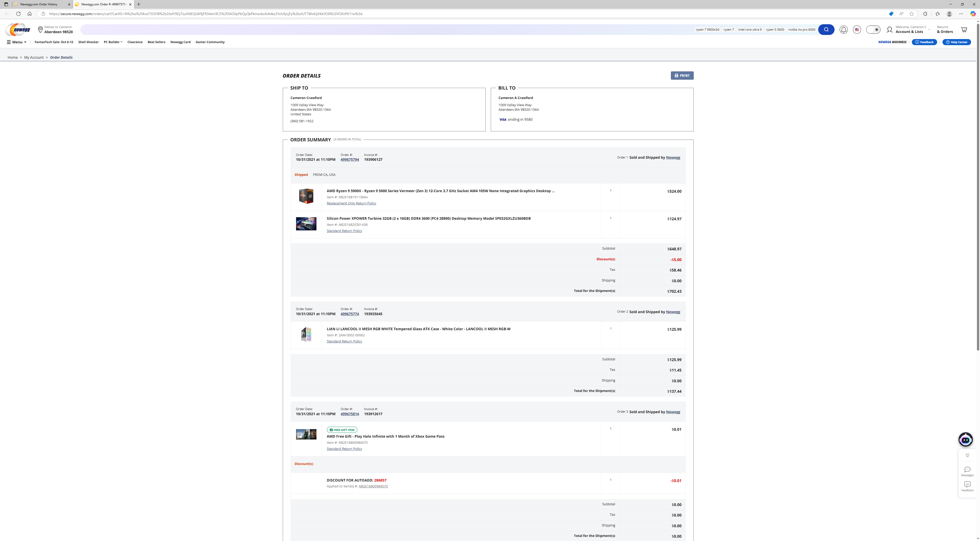This screenshot has height=541, width=980.
Task: Collapse the side widget double chevron
Action: [x=967, y=456]
